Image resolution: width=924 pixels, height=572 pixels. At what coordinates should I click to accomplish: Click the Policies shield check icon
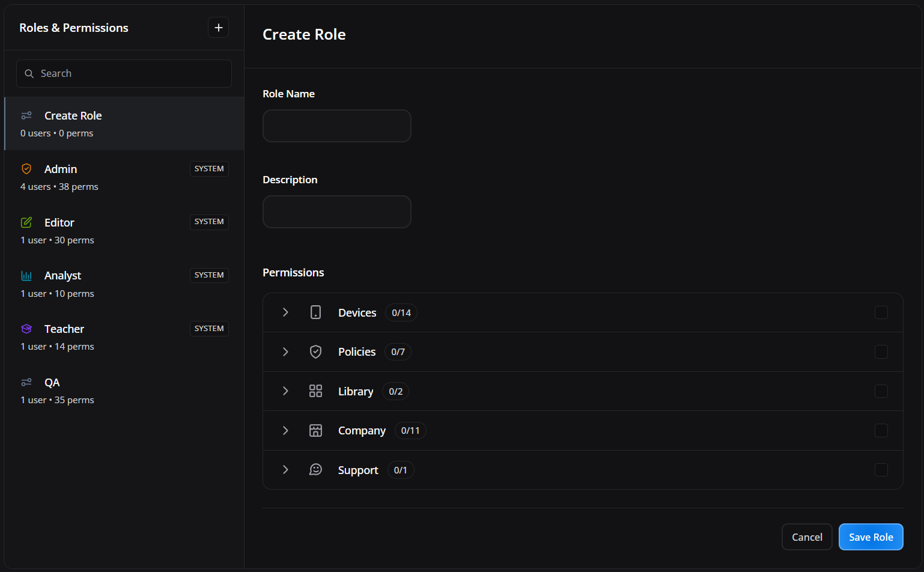tap(315, 351)
